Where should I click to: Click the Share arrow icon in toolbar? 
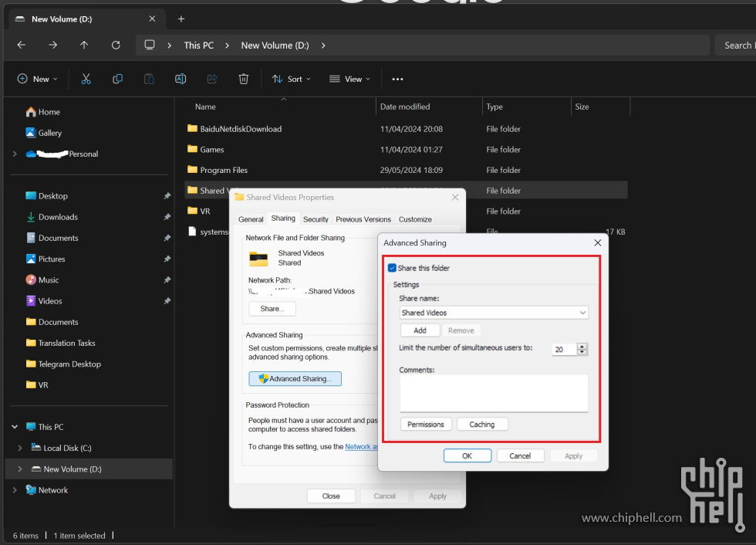pos(212,79)
